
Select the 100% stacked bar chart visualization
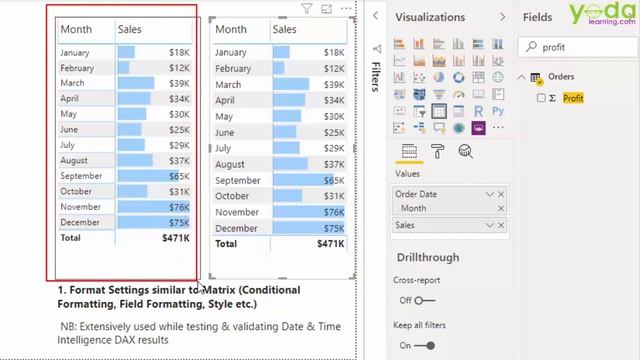(x=478, y=44)
